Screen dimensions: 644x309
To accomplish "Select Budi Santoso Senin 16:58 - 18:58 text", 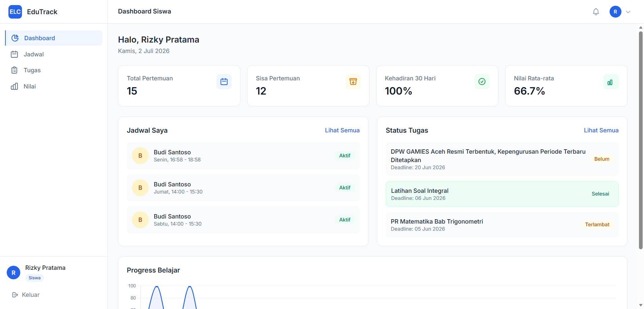I will [x=177, y=156].
